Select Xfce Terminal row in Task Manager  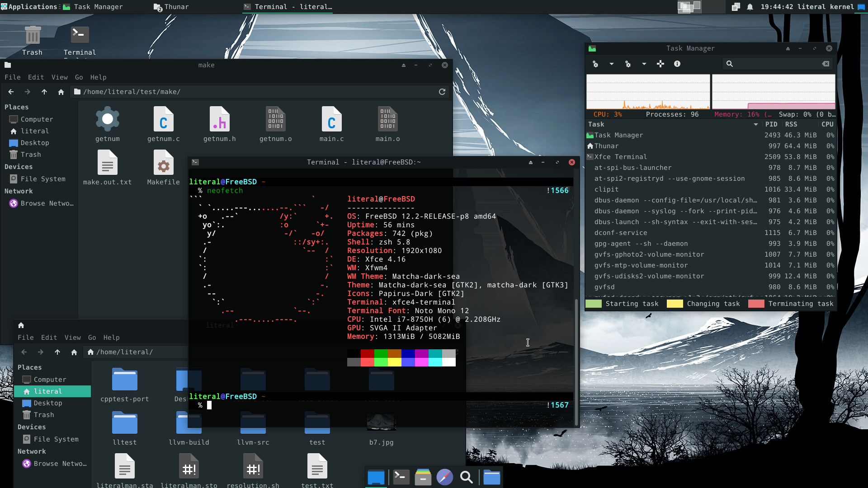click(x=711, y=157)
